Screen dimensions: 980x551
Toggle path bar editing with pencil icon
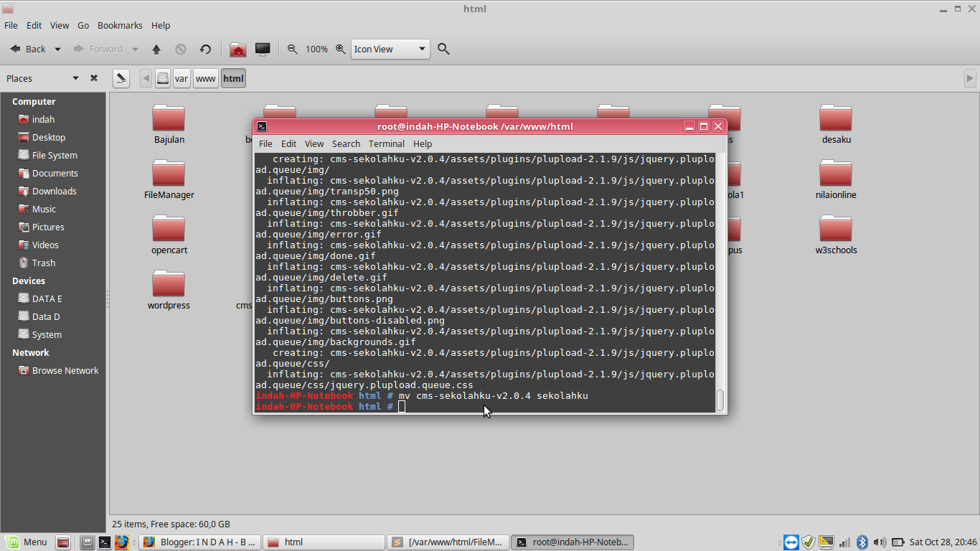tap(121, 78)
